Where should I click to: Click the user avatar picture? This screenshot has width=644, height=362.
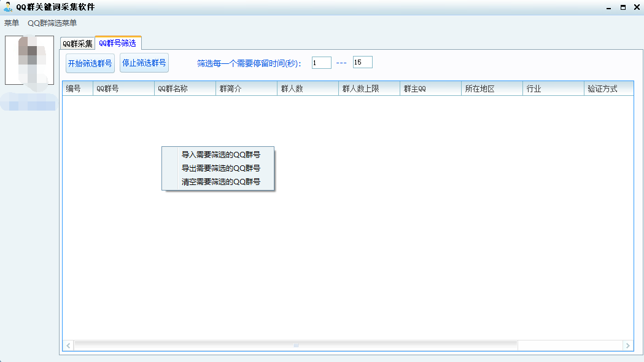click(x=29, y=60)
